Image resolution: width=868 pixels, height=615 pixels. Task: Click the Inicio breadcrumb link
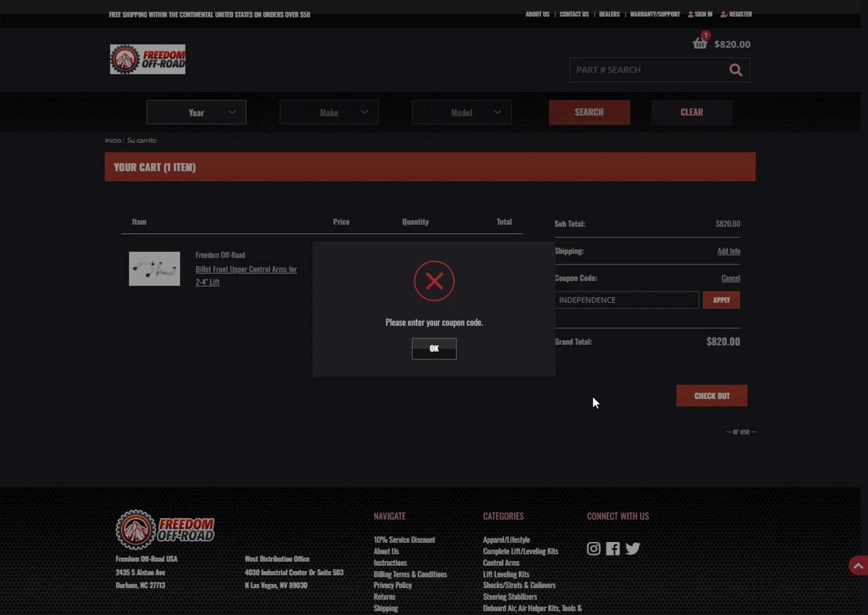click(x=113, y=141)
